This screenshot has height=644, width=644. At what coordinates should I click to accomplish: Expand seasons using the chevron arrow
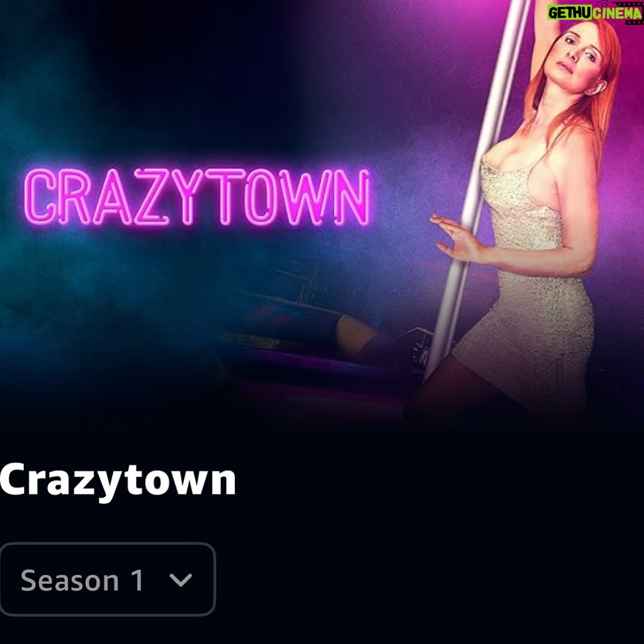pos(181,580)
